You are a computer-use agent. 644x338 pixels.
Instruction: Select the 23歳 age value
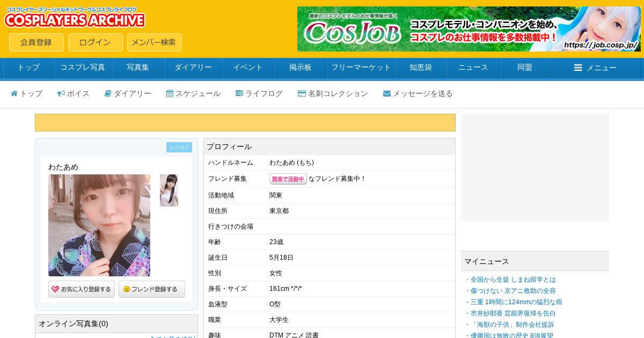click(276, 242)
